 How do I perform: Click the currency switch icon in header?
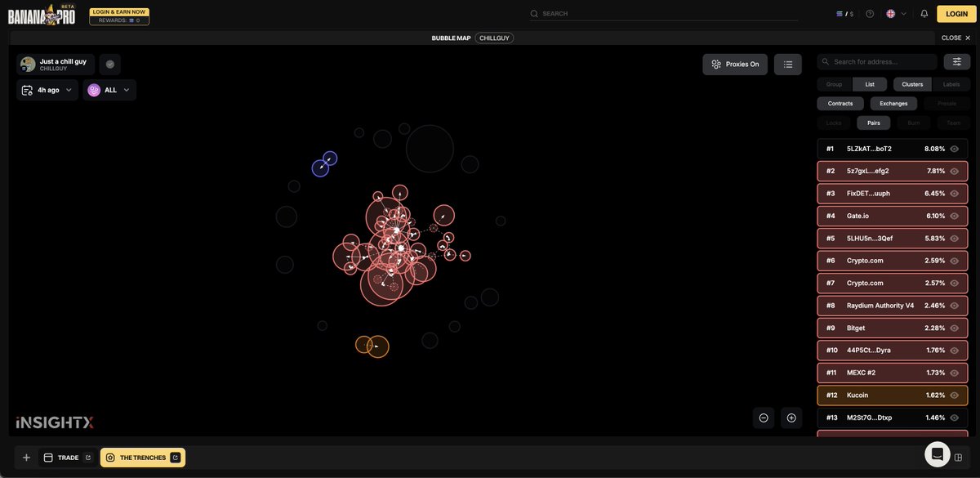pyautogui.click(x=844, y=14)
